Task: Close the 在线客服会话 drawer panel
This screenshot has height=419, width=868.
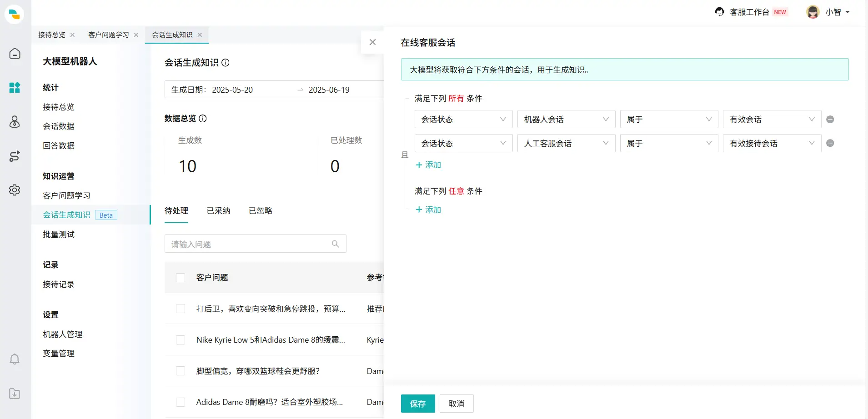Action: (372, 42)
